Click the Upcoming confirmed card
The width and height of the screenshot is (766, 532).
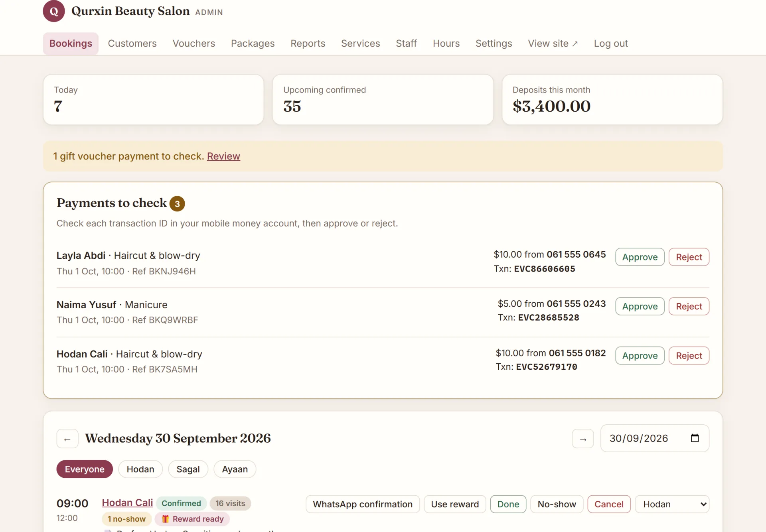click(383, 100)
